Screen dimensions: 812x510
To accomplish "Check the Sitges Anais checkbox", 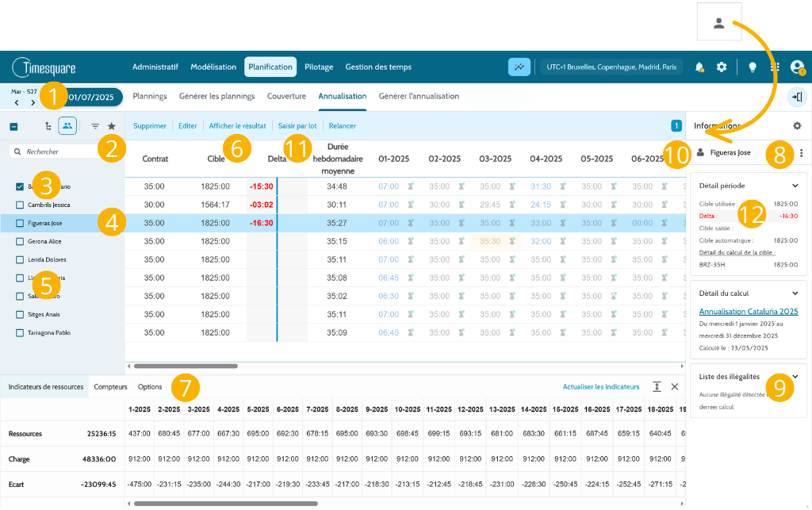I will tap(20, 314).
